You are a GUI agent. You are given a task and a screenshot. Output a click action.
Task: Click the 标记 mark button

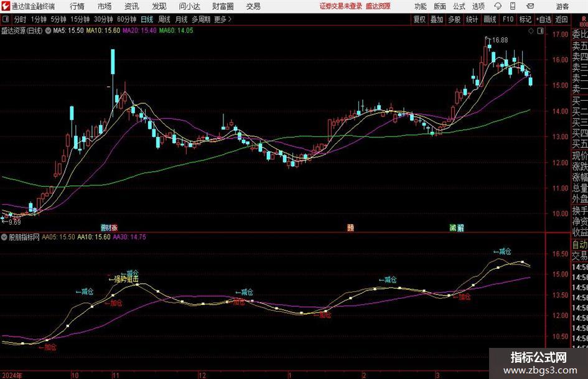[x=525, y=19]
